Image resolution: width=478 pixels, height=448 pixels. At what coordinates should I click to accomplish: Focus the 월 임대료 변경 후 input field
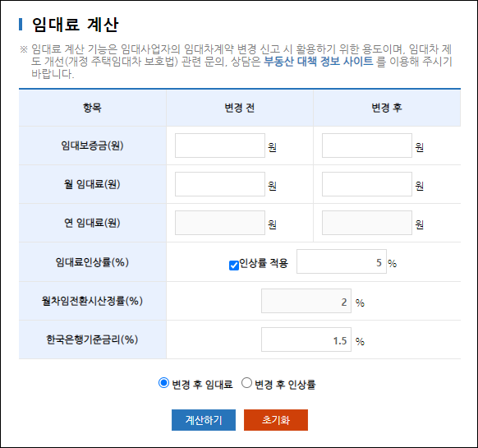click(367, 184)
